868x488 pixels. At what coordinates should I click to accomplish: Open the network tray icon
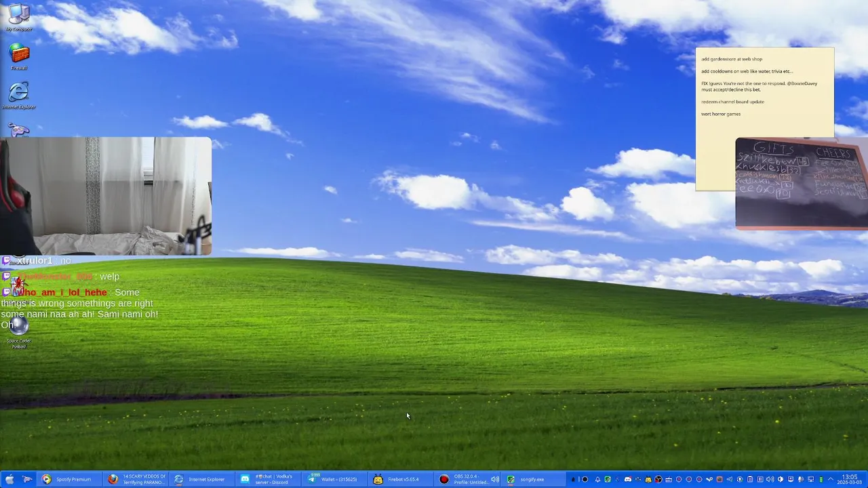(811, 479)
